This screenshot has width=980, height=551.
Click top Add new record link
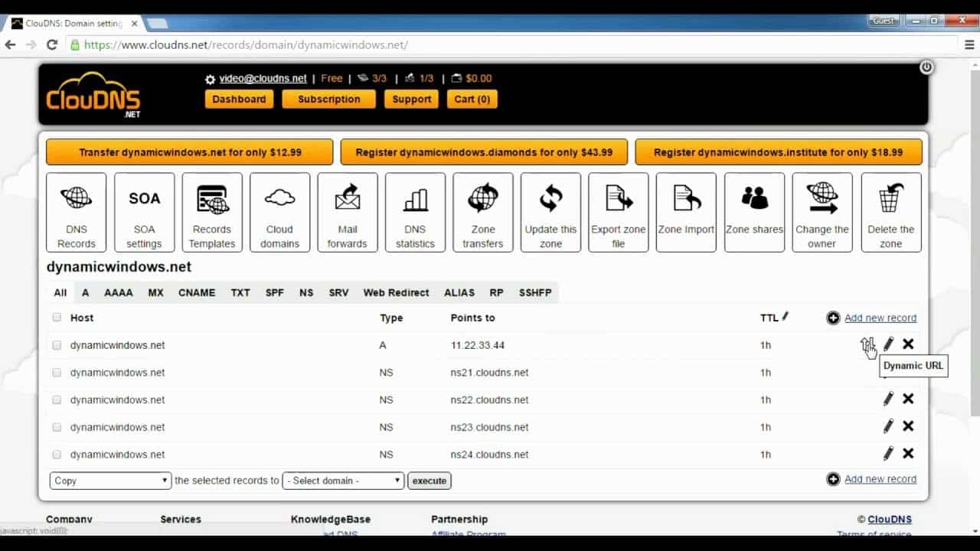coord(880,318)
